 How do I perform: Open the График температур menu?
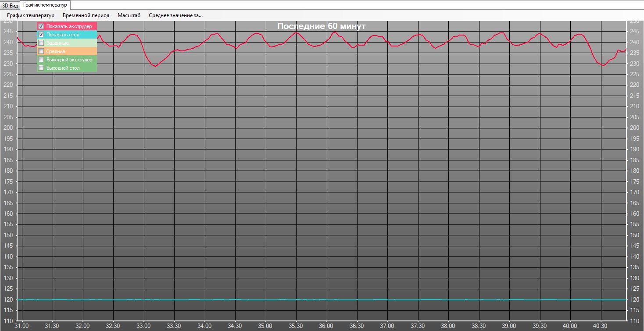click(x=30, y=15)
